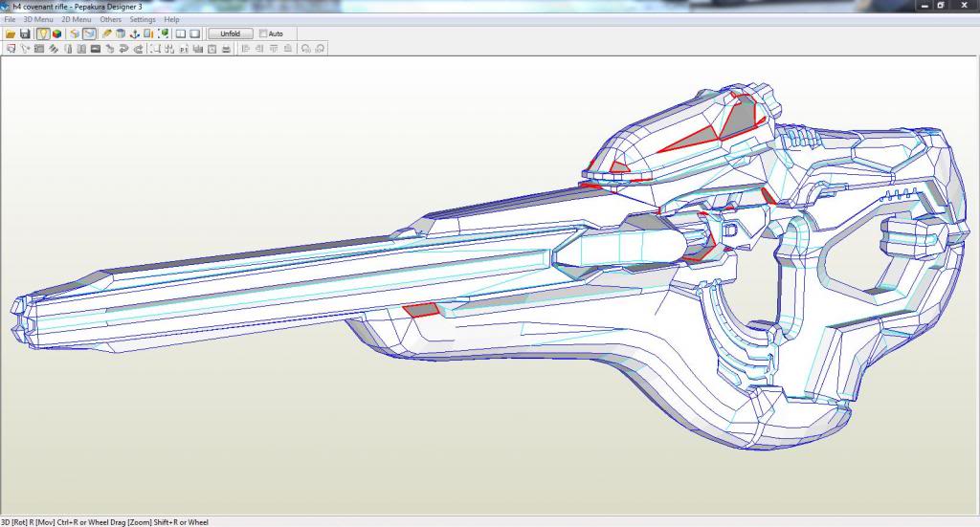Click the diagonal stripes tool icon
The height and width of the screenshot is (527, 980).
pyautogui.click(x=54, y=49)
